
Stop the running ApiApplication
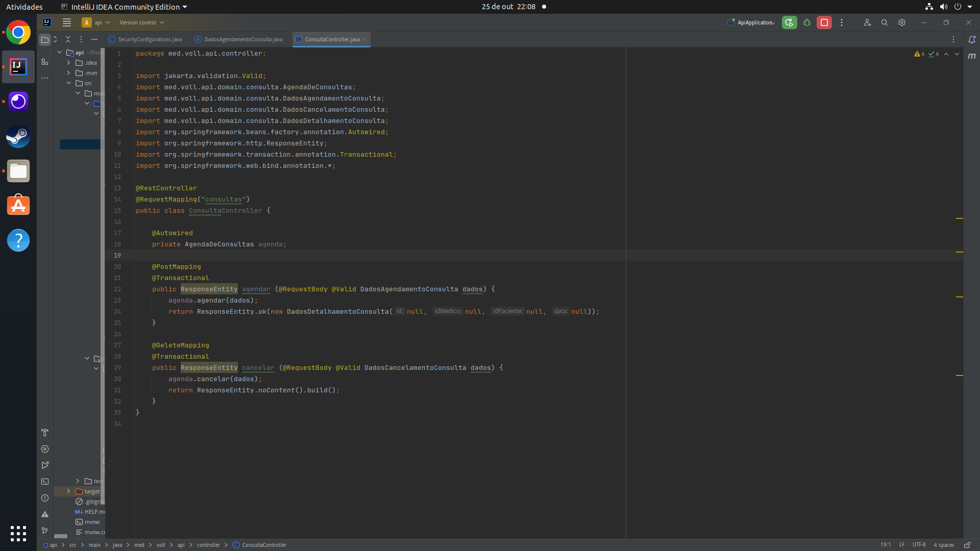[824, 22]
